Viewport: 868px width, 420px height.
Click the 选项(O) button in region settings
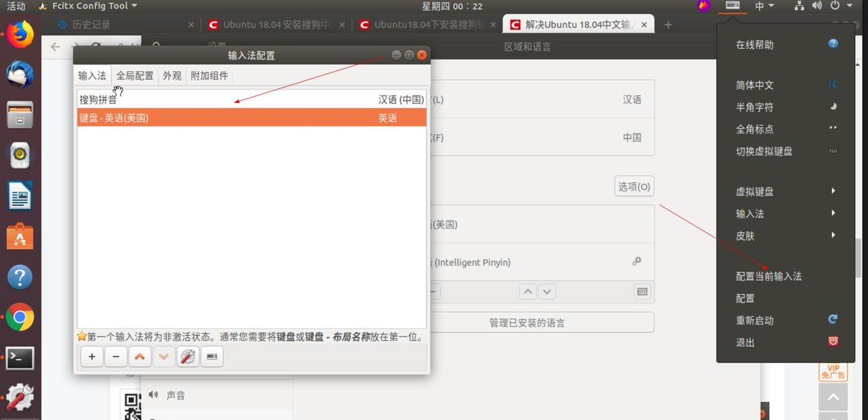click(x=633, y=186)
